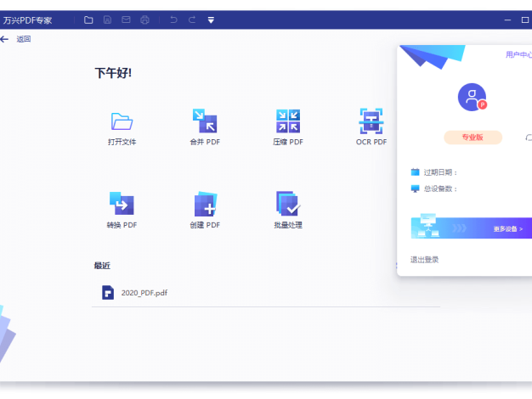This screenshot has width=532, height=399.
Task: Launch the 压缩 PDF tool
Action: [288, 127]
